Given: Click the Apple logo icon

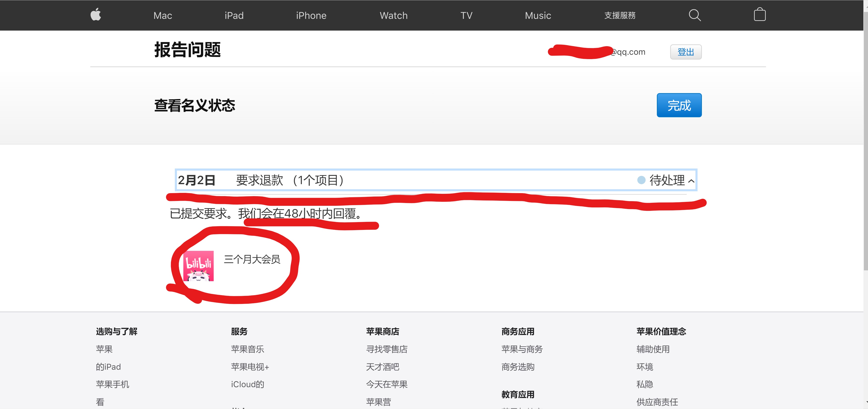Looking at the screenshot, I should pos(96,15).
